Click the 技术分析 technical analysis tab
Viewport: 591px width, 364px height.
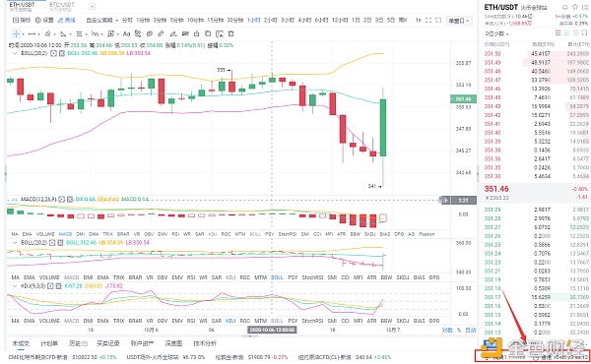coord(205,343)
